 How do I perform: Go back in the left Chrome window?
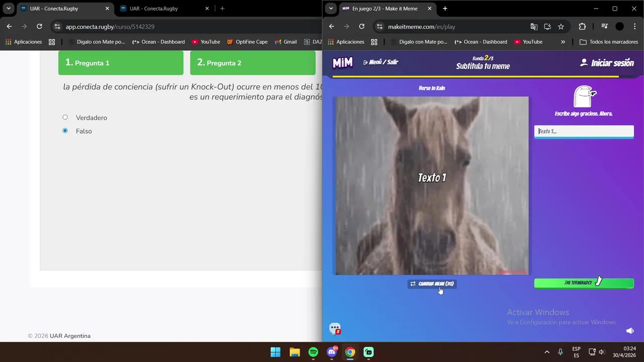point(9,27)
